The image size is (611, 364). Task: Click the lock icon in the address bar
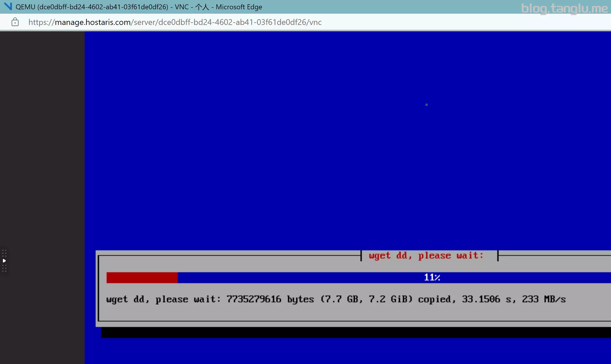click(x=15, y=22)
